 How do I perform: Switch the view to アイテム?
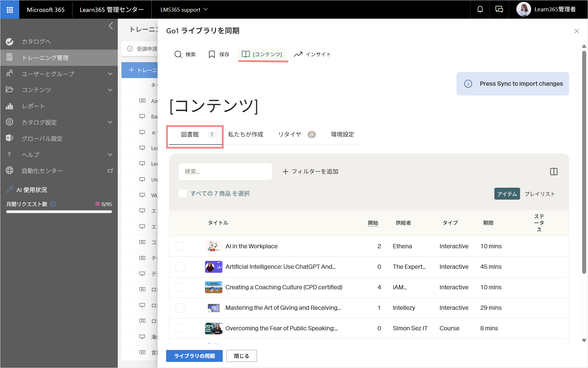[507, 194]
